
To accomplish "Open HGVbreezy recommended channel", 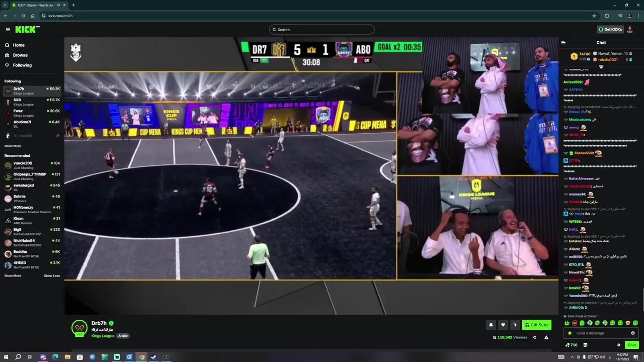I will [x=32, y=210].
